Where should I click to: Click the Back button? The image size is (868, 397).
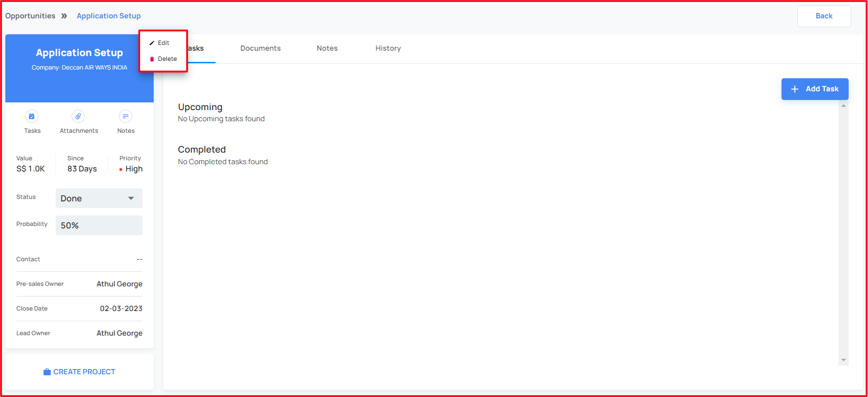tap(824, 16)
